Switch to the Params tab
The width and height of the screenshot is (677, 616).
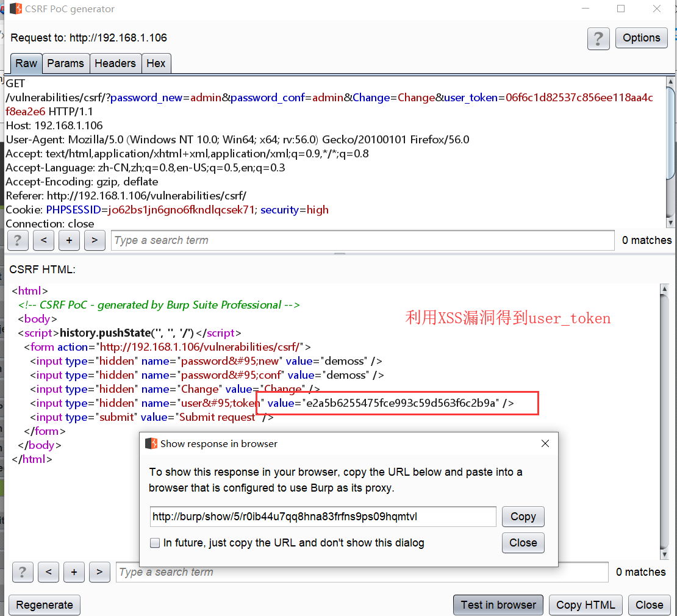(x=66, y=63)
